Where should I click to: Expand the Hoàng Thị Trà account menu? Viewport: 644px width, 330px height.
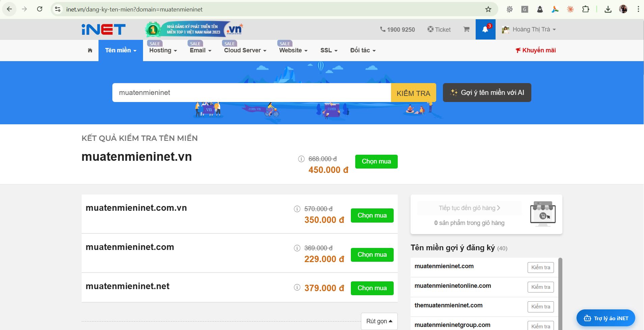[x=529, y=29]
